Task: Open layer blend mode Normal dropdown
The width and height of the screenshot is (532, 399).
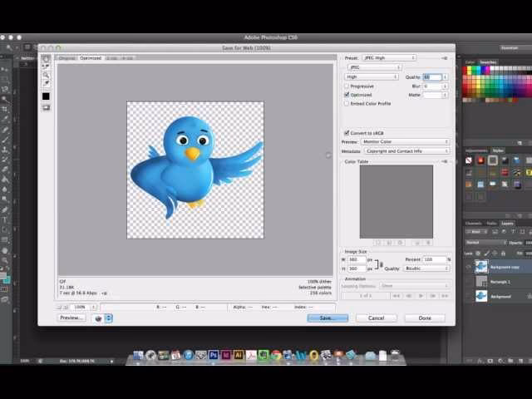Action: coord(485,243)
